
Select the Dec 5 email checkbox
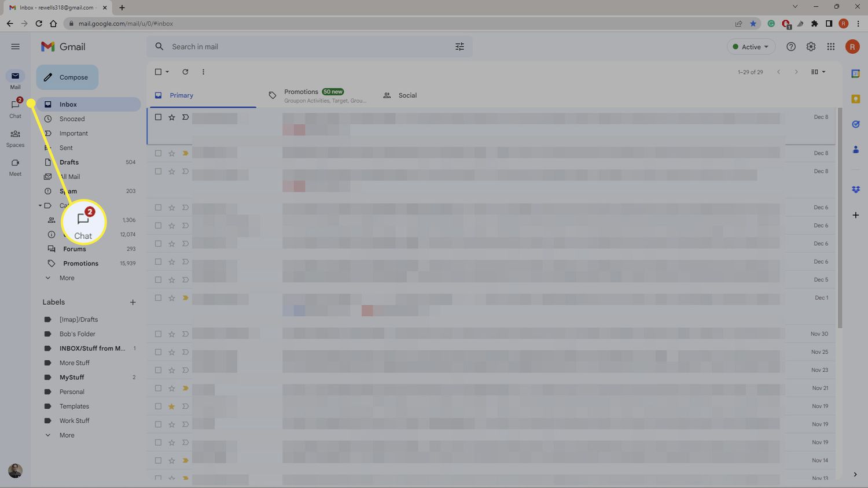(x=158, y=280)
